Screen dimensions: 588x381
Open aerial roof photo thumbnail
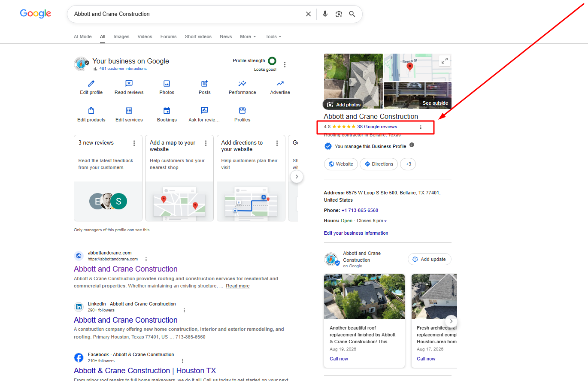coord(353,81)
